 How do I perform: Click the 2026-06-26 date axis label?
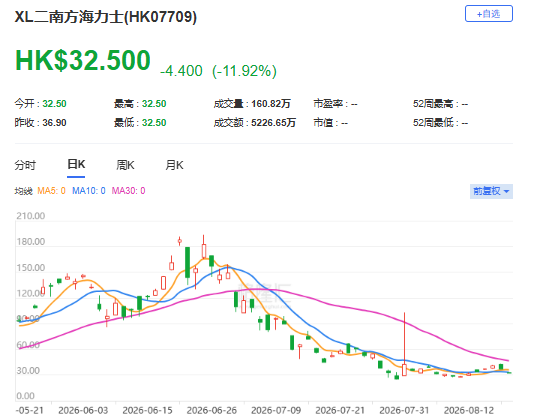pos(212,410)
